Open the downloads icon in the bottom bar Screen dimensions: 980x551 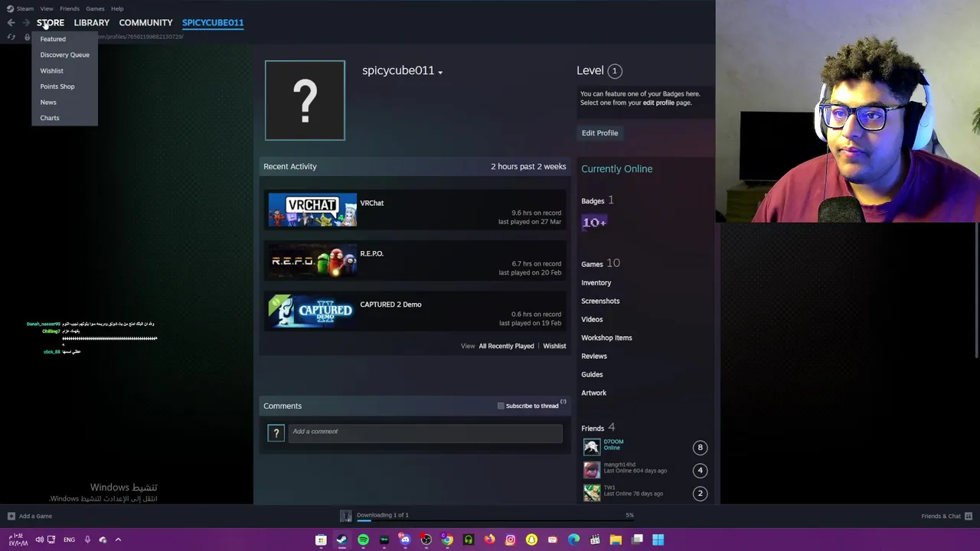coord(346,516)
